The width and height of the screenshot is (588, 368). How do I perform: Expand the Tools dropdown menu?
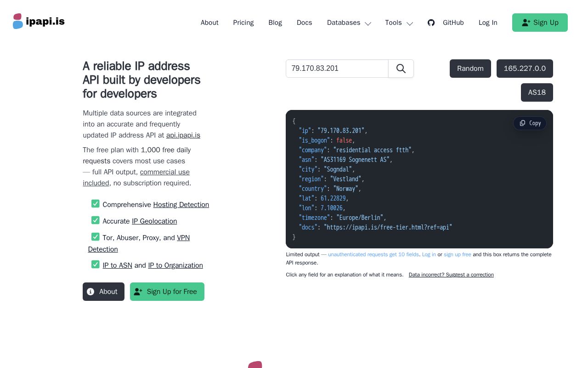399,23
